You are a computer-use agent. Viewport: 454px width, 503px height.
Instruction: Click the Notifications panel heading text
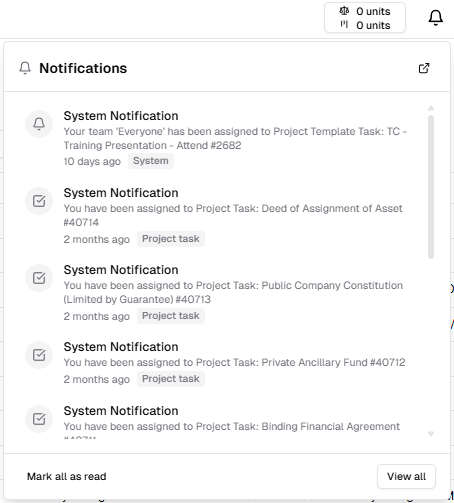[83, 68]
